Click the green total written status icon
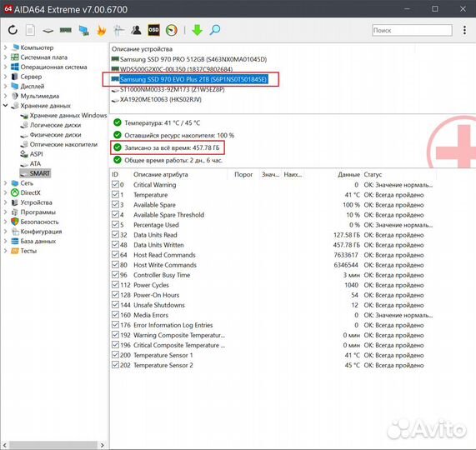Viewport: 476px width, 450px height. point(118,147)
